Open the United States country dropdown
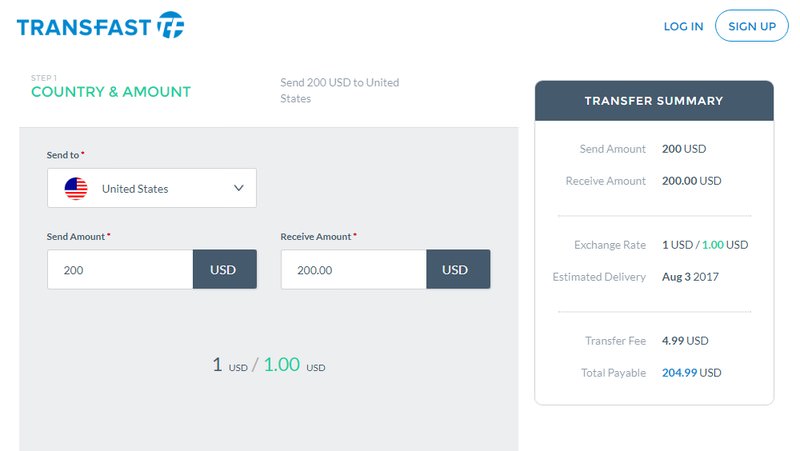Viewport: 800px width, 451px height. (152, 188)
